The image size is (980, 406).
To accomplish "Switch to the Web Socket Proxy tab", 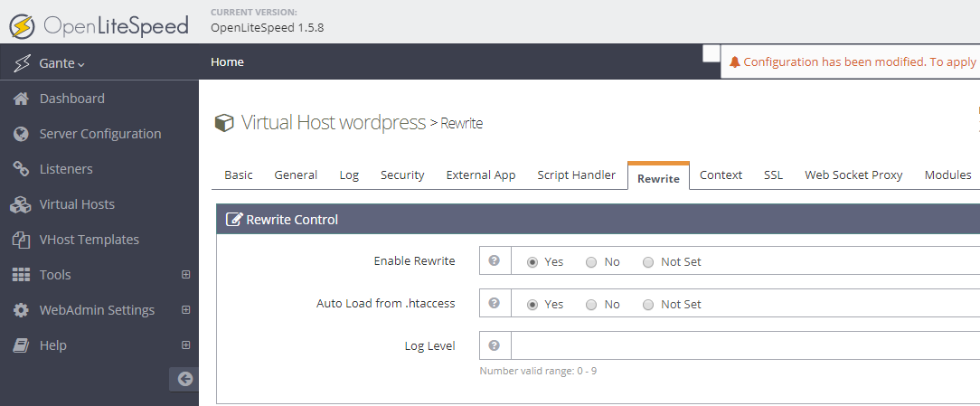I will [x=853, y=175].
